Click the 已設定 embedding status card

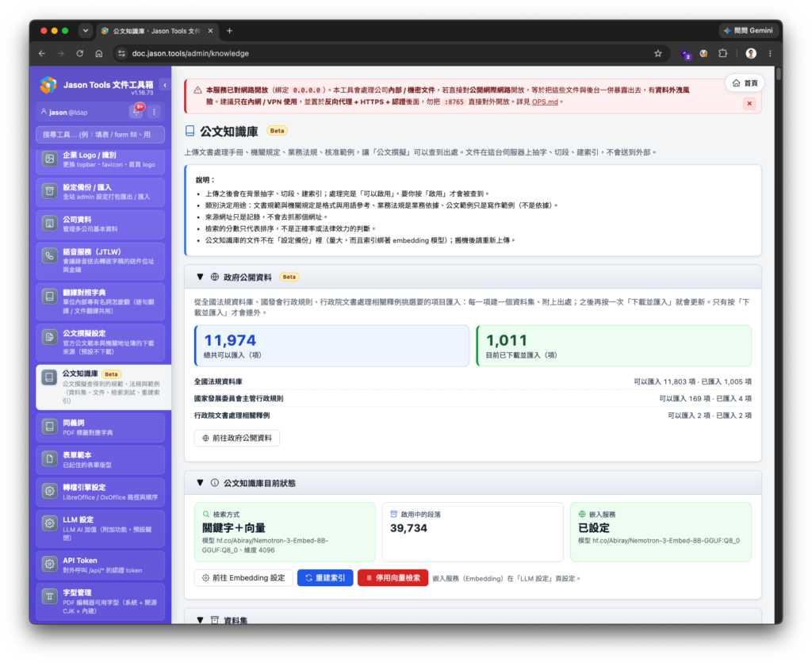(x=661, y=532)
